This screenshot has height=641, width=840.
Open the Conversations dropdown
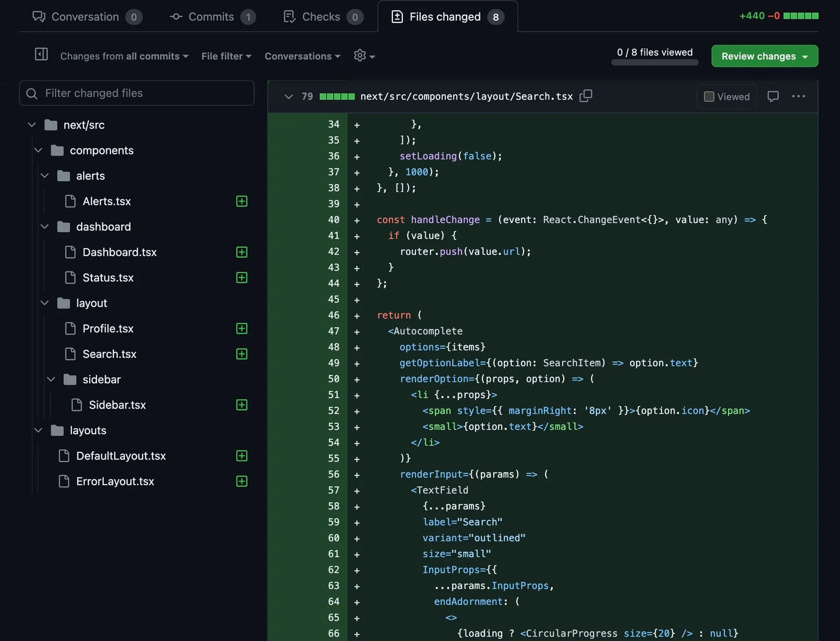tap(302, 56)
